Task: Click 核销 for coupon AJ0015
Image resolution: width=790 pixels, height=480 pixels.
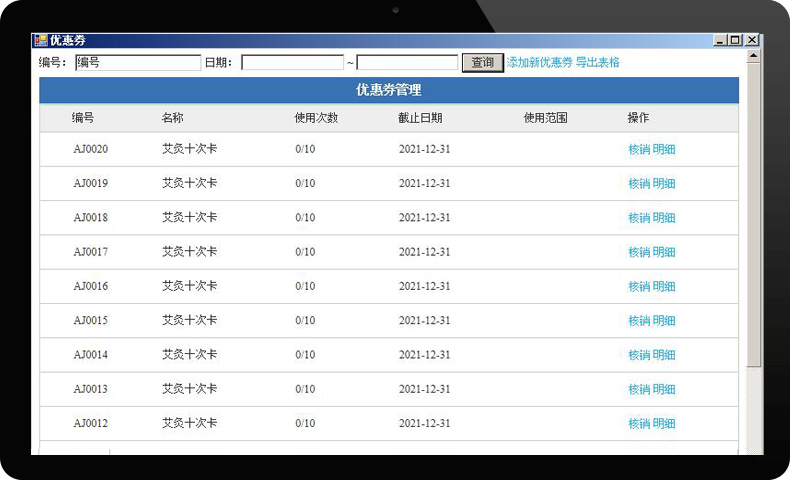Action: (639, 320)
